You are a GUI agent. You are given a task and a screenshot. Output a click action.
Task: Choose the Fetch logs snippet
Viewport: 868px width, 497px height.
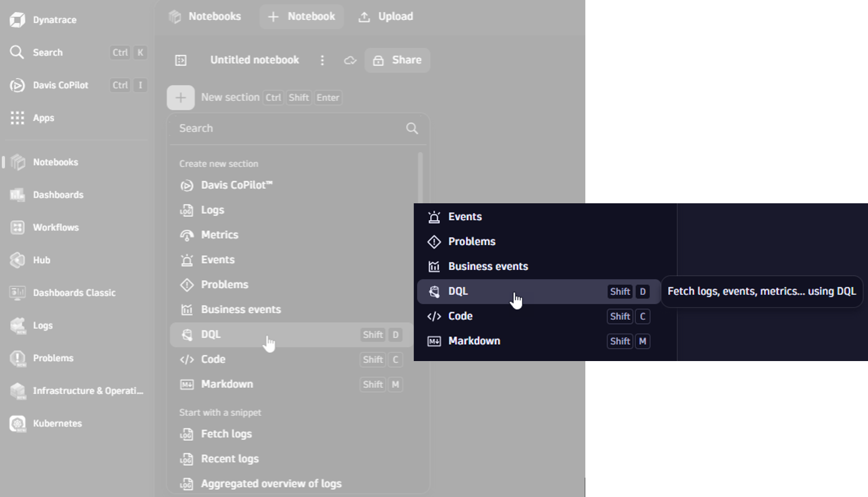pos(226,434)
